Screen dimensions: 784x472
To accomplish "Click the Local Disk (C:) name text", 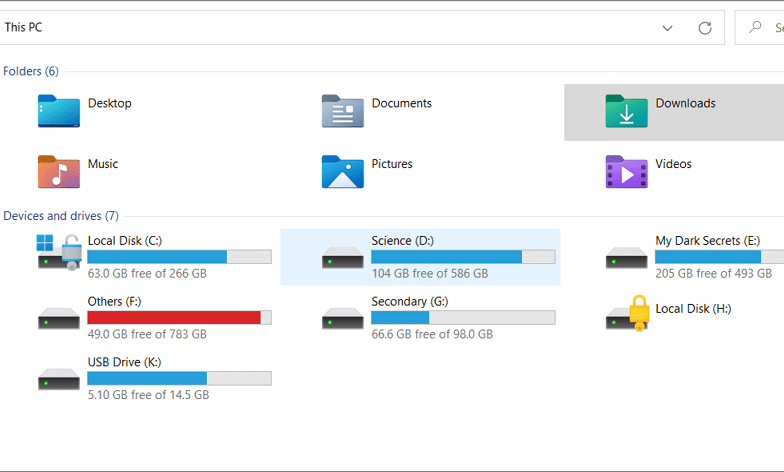I will [125, 240].
